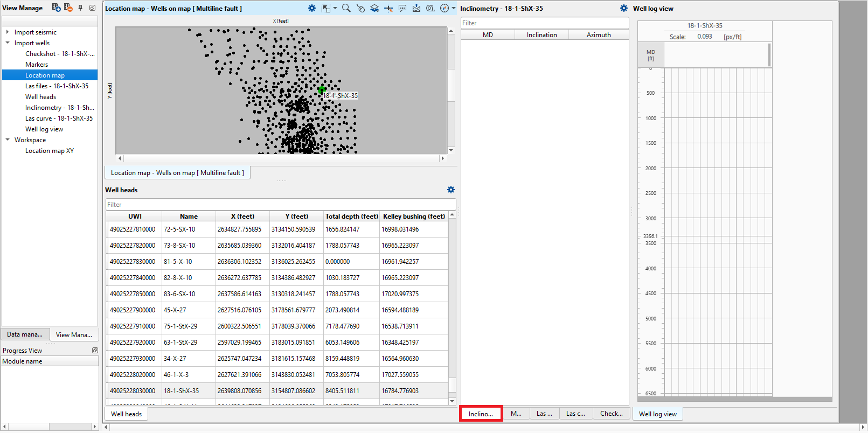This screenshot has width=868, height=433.
Task: Select Checkshot - 18-1-ShX tree item
Action: coord(60,54)
